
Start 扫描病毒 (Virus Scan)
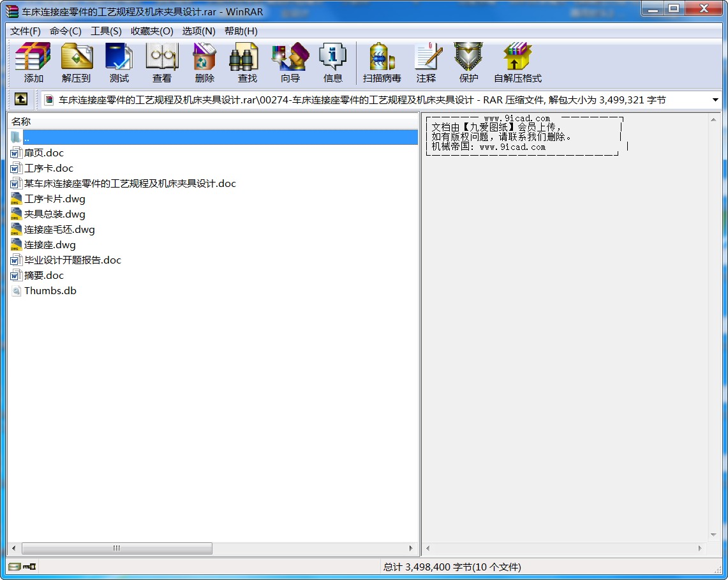[x=382, y=63]
